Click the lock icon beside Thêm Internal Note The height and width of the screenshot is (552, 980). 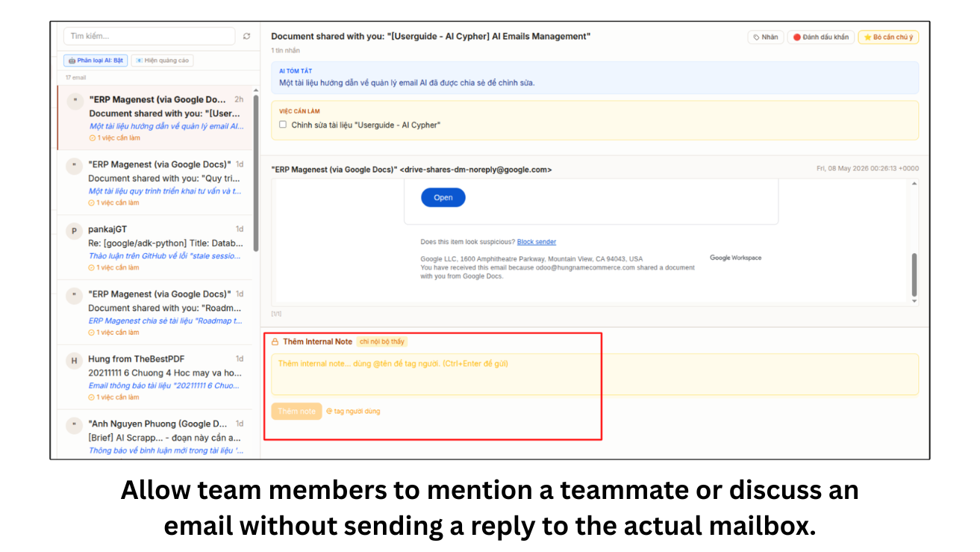pos(275,342)
